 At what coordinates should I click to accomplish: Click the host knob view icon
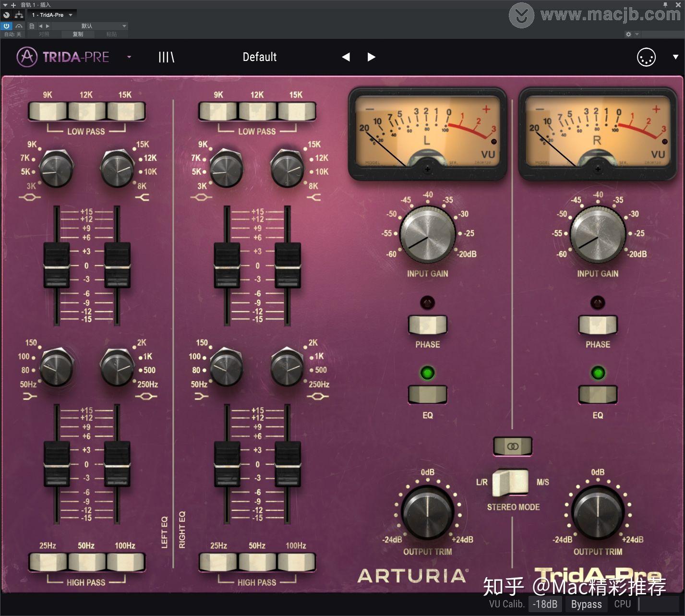tap(6, 15)
